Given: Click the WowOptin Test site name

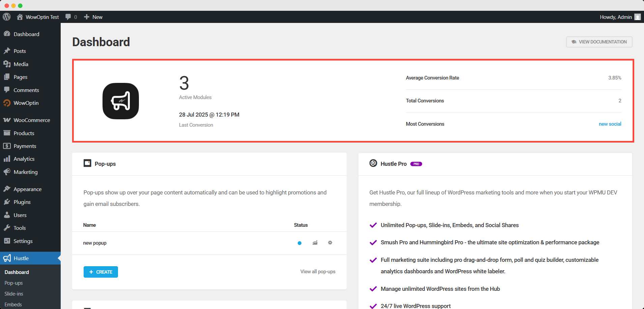Looking at the screenshot, I should 42,17.
